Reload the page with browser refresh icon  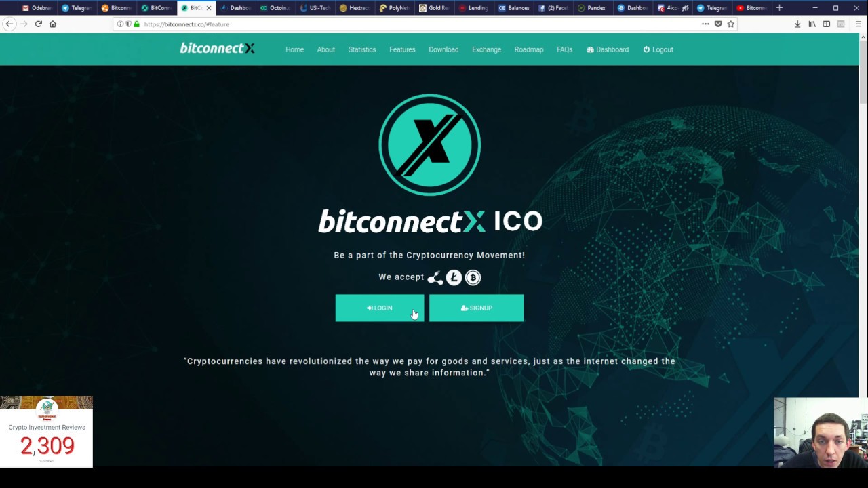coord(38,24)
